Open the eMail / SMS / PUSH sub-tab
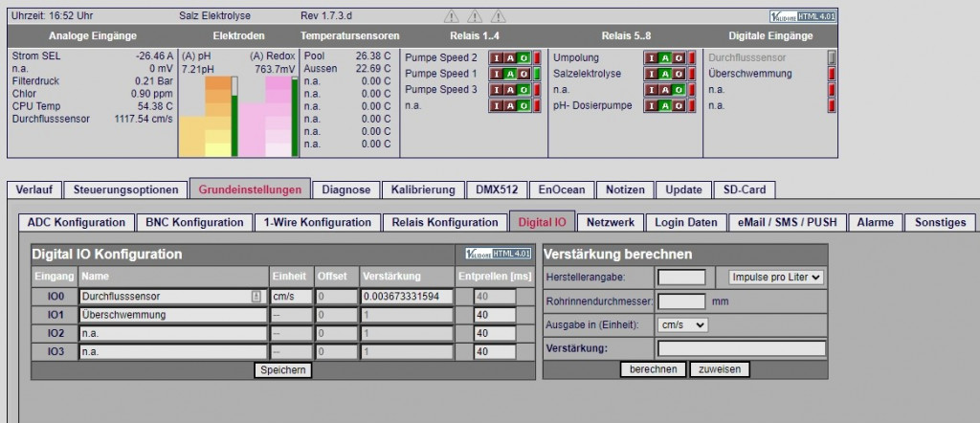Image resolution: width=980 pixels, height=423 pixels. (787, 222)
